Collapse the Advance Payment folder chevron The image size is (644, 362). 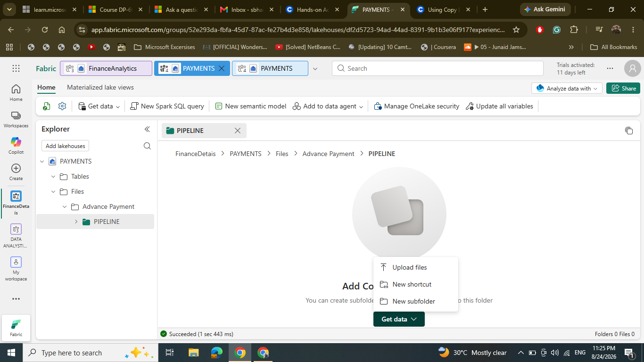[65, 206]
